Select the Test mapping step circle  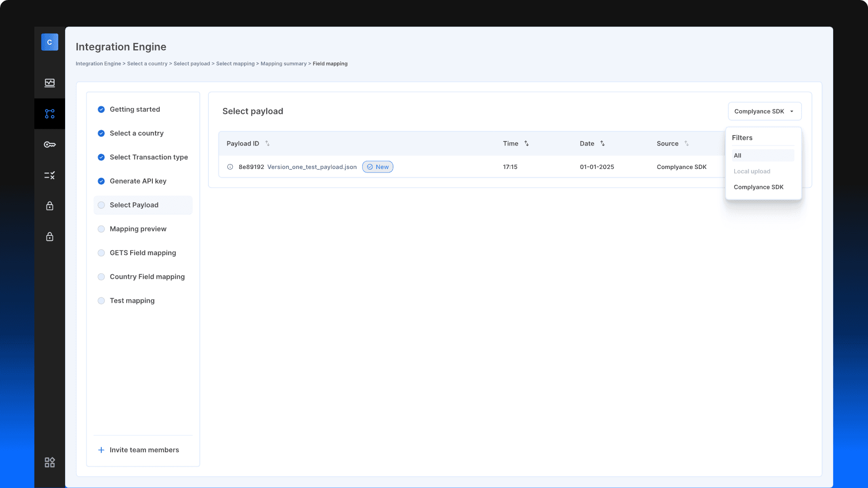[101, 301]
